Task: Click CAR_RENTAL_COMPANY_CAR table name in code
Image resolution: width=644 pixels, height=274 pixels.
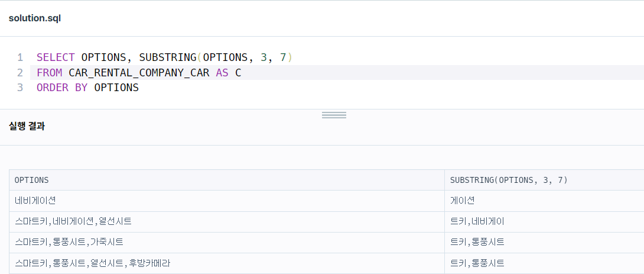Action: point(139,73)
